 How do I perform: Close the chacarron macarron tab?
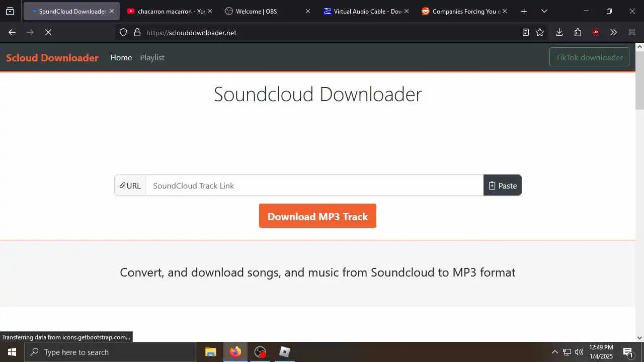pyautogui.click(x=210, y=11)
